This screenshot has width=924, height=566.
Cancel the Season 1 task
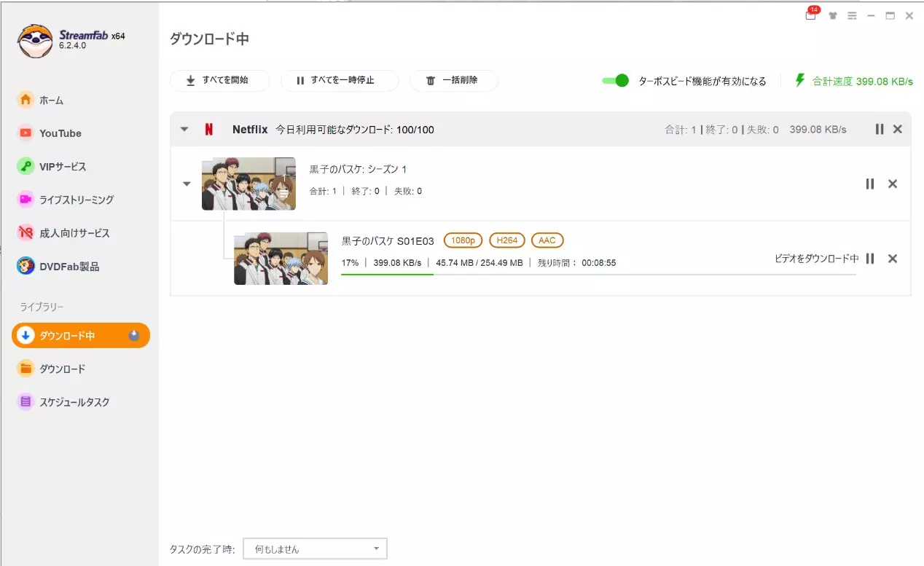[893, 184]
